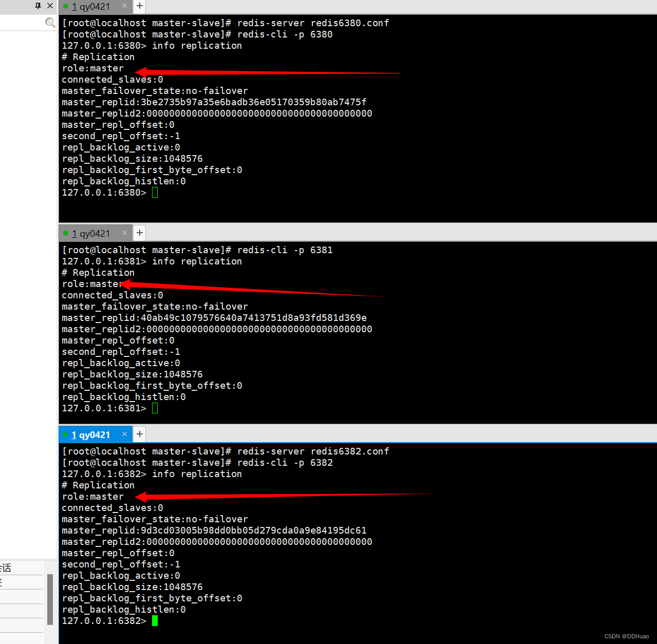Click the plus button on the bottom tab bar
657x644 pixels.
(x=139, y=433)
